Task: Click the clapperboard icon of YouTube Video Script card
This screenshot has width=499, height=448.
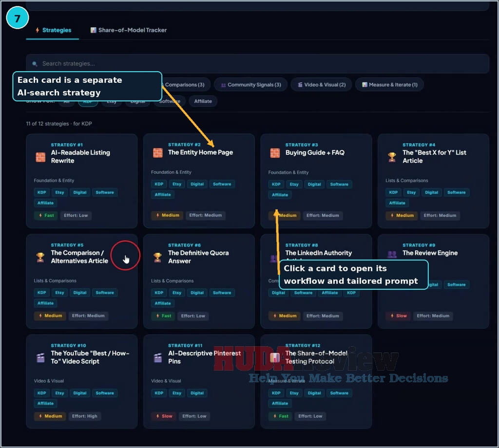Action: coord(40,358)
